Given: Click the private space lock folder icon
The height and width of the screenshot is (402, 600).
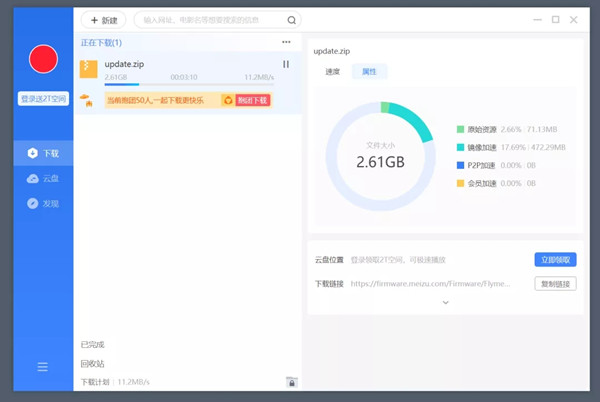Looking at the screenshot, I should pos(291,382).
